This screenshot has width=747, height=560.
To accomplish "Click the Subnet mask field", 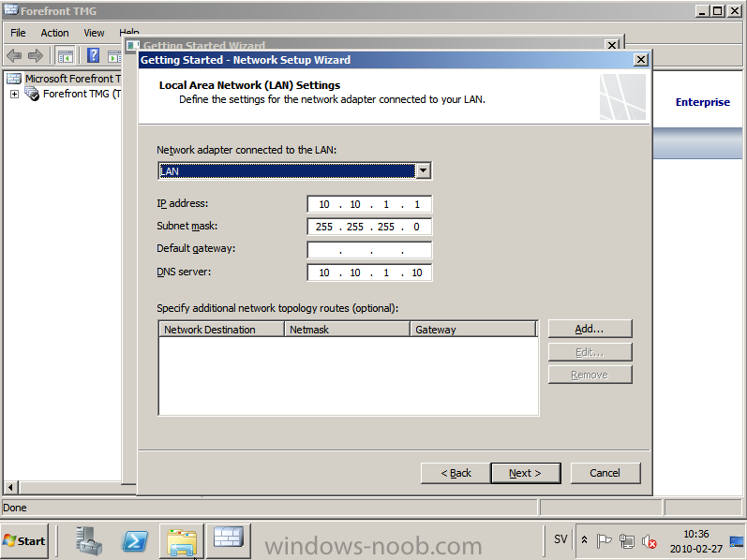I will click(369, 227).
